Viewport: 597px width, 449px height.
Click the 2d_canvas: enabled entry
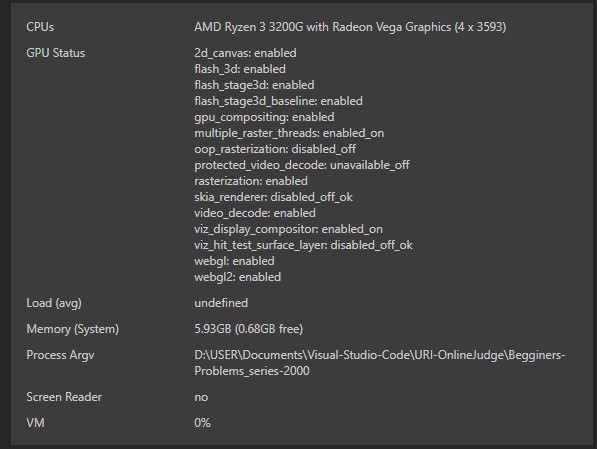point(245,53)
